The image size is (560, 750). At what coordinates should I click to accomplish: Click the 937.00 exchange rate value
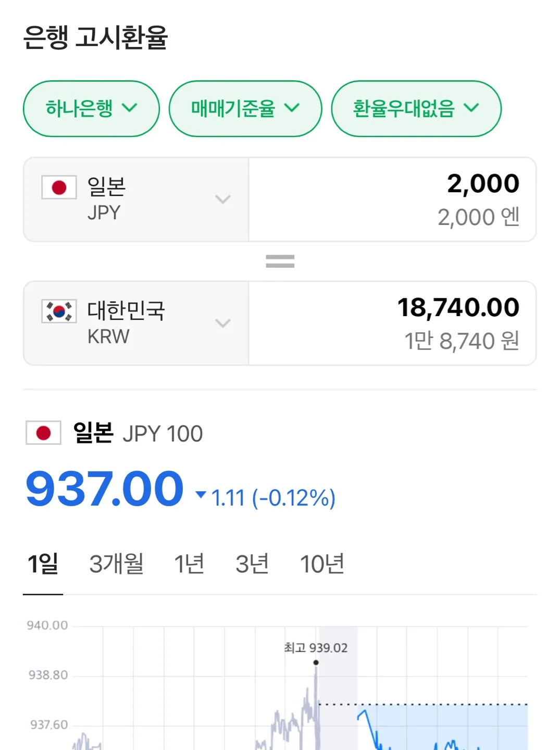(105, 489)
